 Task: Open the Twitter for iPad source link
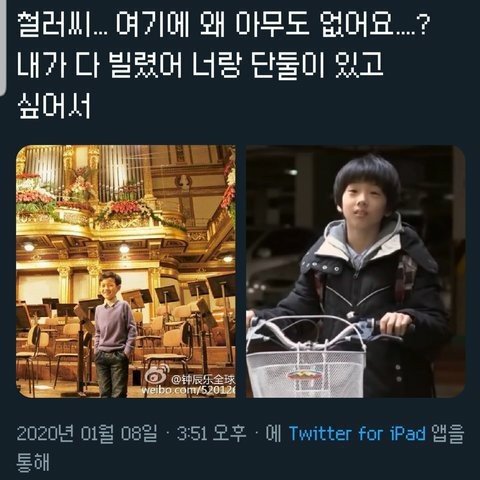(x=357, y=433)
